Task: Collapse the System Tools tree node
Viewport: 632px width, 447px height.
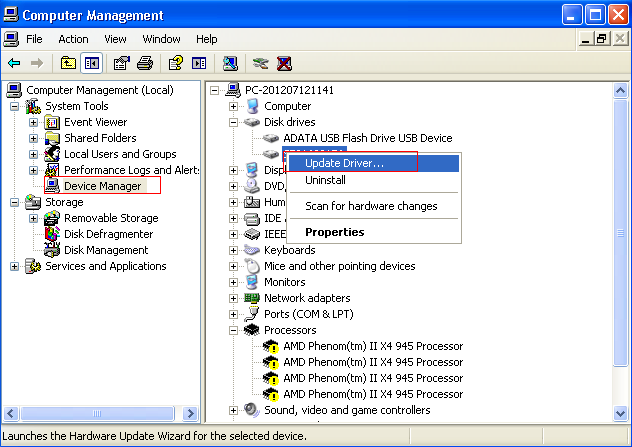Action: click(x=14, y=106)
